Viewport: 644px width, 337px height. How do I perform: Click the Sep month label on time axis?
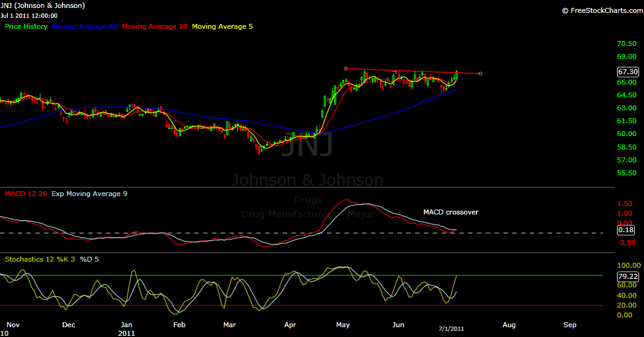pos(570,325)
